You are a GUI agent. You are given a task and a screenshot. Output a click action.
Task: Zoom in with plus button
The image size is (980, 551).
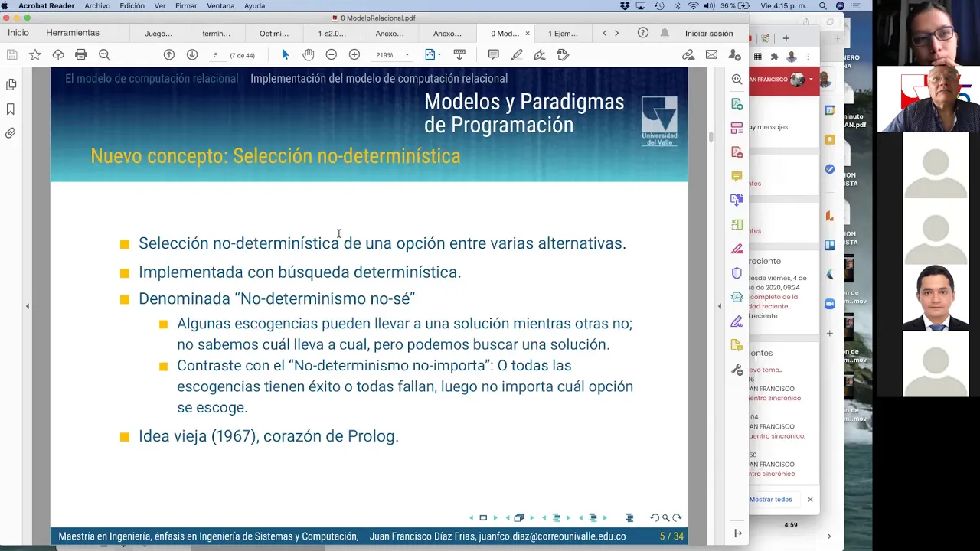tap(354, 54)
